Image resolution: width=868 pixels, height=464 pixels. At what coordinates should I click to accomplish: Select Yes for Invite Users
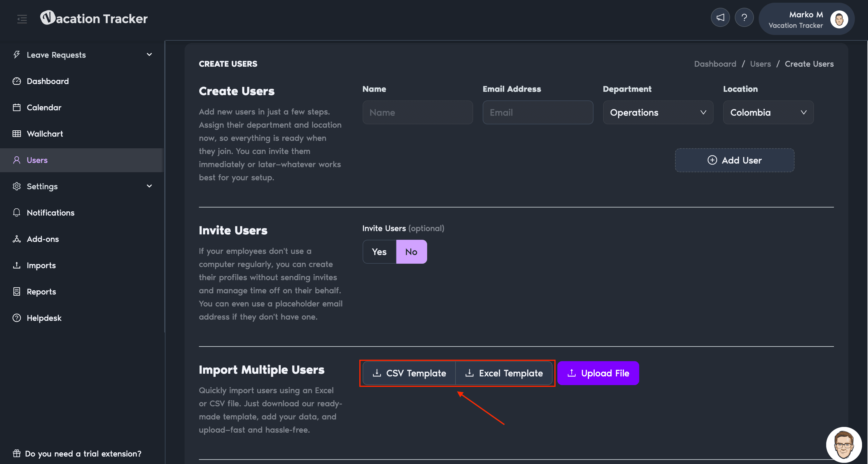click(379, 251)
